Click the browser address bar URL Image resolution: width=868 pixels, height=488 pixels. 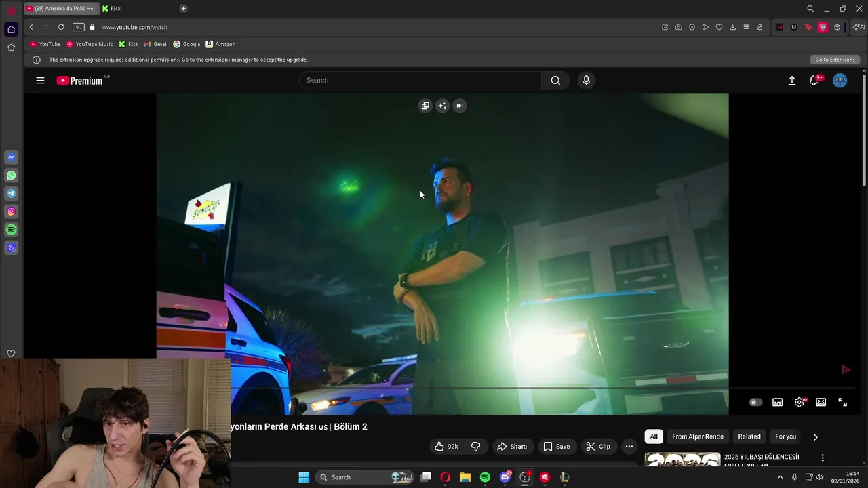(x=134, y=27)
